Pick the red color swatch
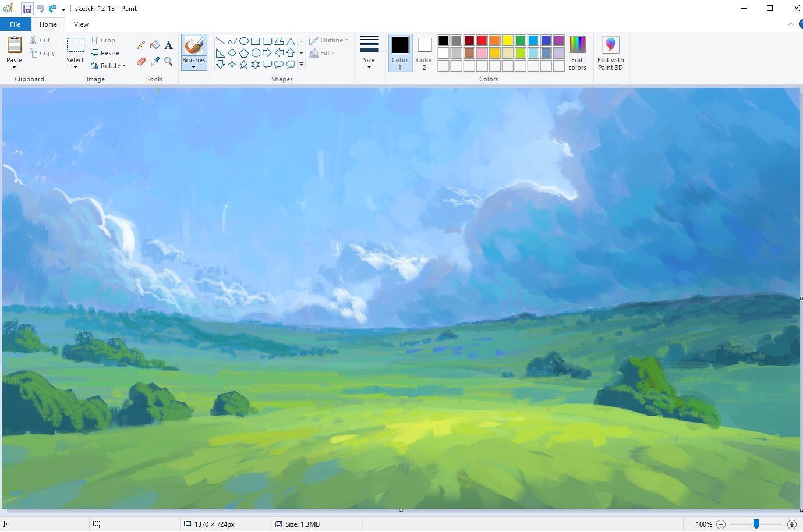803x532 pixels. coord(482,40)
